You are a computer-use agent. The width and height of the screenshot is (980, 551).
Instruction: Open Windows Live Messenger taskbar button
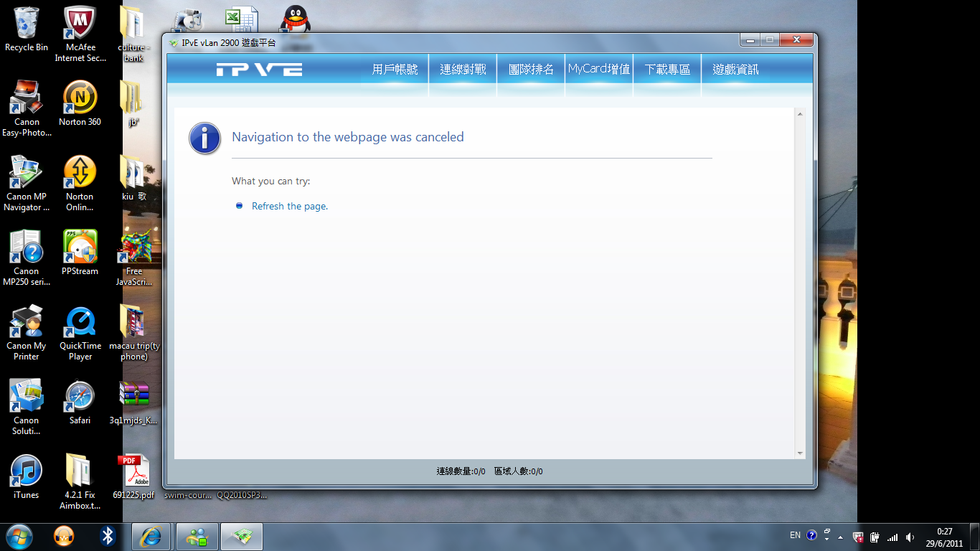(x=197, y=537)
